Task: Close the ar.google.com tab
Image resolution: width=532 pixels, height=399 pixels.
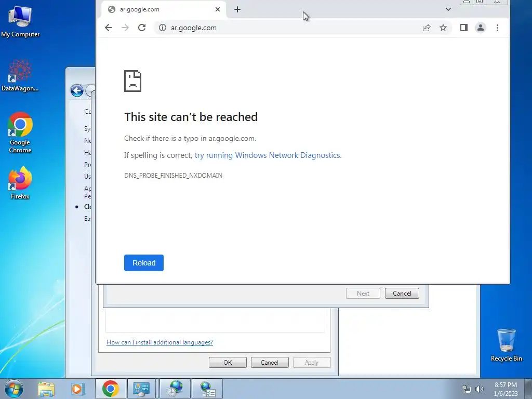Action: point(218,9)
